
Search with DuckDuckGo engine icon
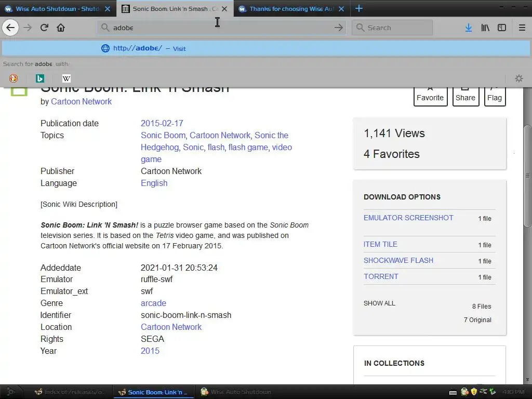pos(13,78)
